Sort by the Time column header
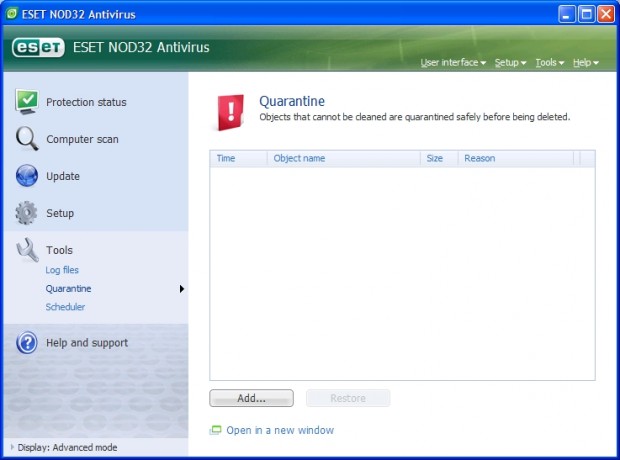Image resolution: width=620 pixels, height=460 pixels. coord(239,158)
